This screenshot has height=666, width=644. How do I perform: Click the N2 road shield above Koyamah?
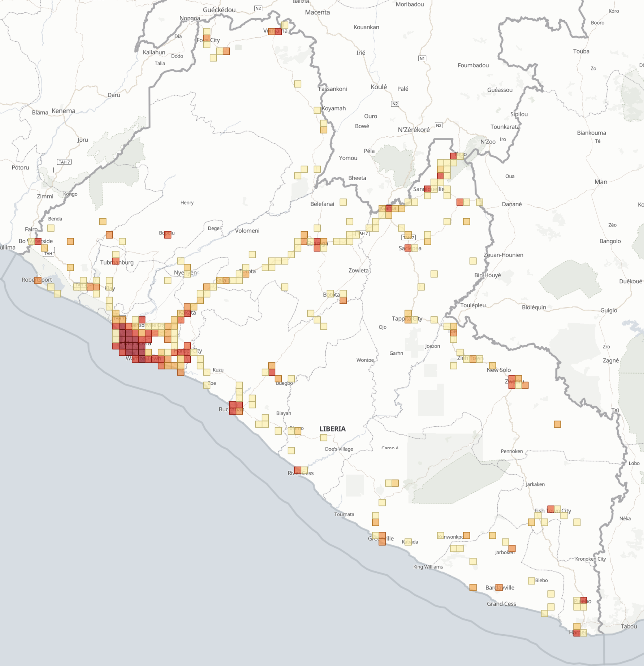(395, 103)
